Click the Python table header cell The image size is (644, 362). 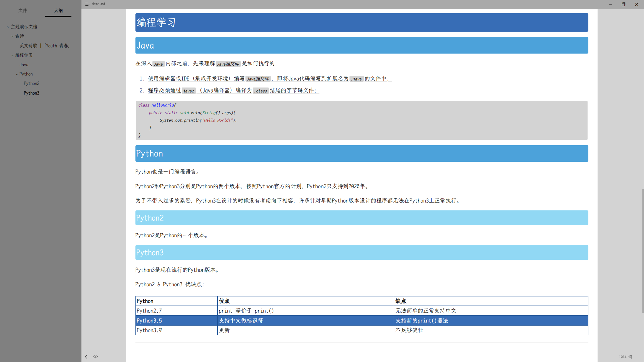tap(176, 301)
